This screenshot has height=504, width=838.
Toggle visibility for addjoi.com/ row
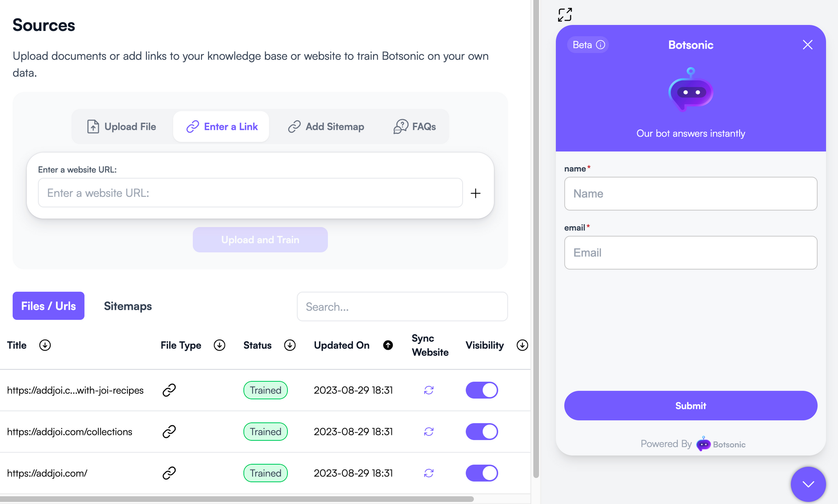click(482, 472)
